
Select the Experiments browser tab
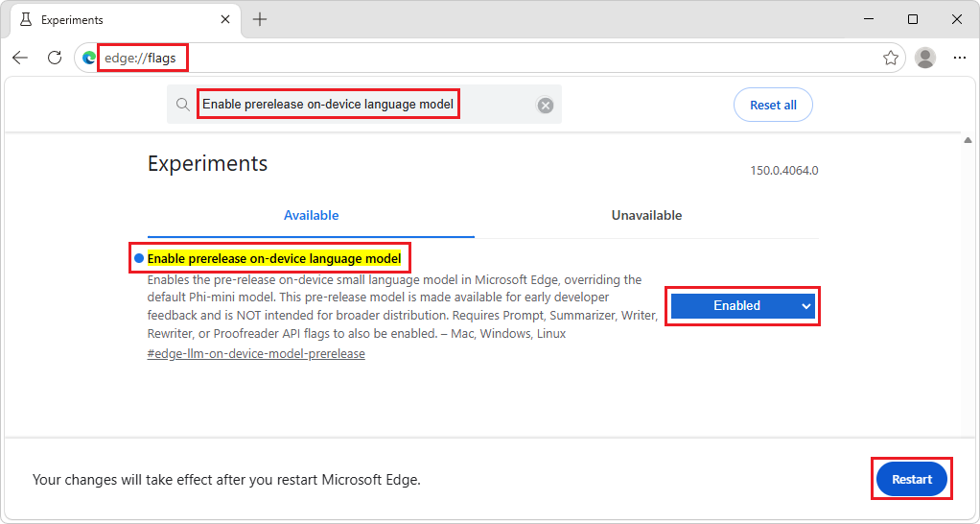[124, 19]
